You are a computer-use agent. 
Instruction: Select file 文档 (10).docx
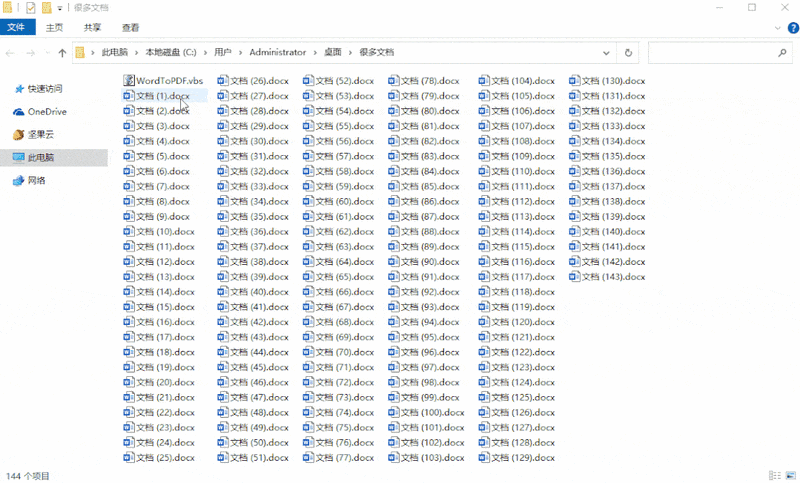pos(159,232)
